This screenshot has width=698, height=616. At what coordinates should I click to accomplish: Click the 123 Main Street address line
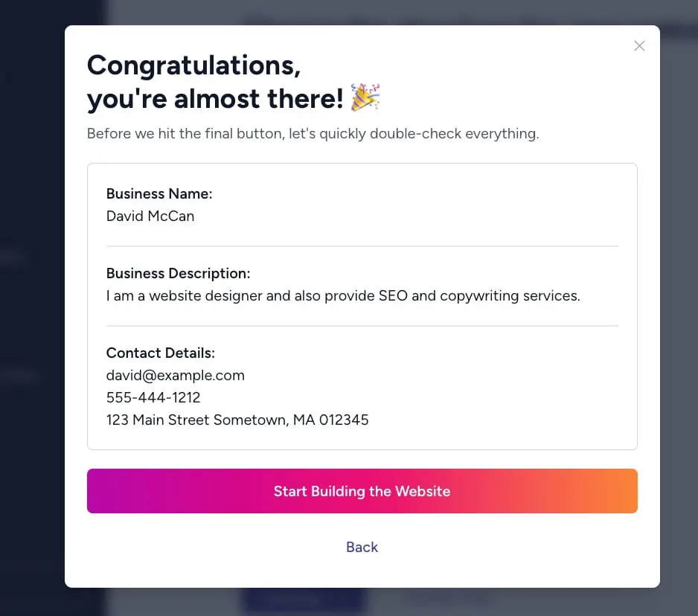[x=237, y=420]
